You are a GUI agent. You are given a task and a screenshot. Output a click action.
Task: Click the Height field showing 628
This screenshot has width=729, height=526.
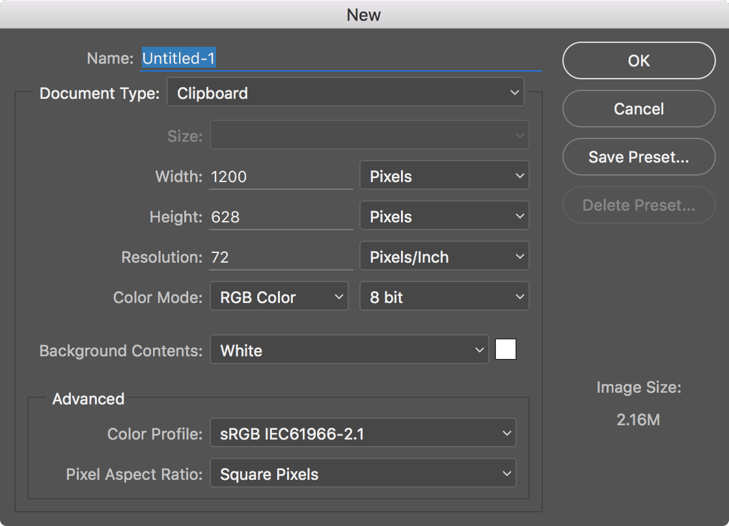coord(280,217)
